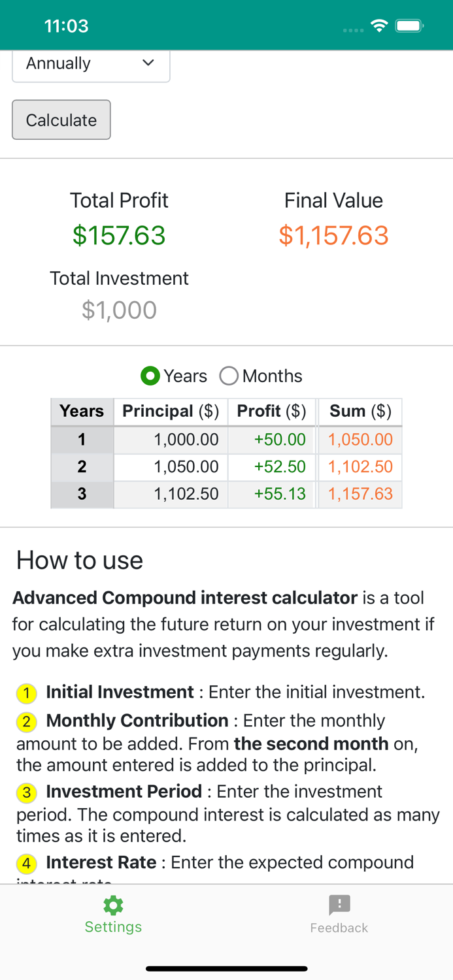The width and height of the screenshot is (453, 980).
Task: Switch results view to Months
Action: click(x=229, y=376)
